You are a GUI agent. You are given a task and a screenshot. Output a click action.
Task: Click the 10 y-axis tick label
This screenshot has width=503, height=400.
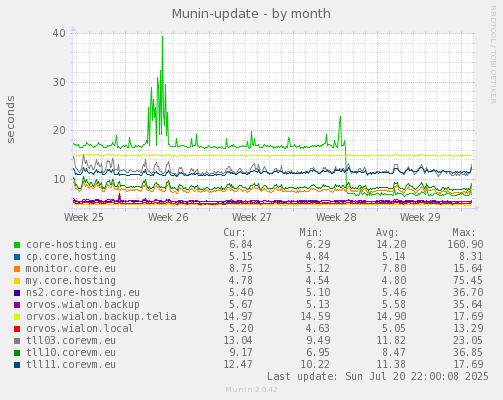click(x=59, y=179)
